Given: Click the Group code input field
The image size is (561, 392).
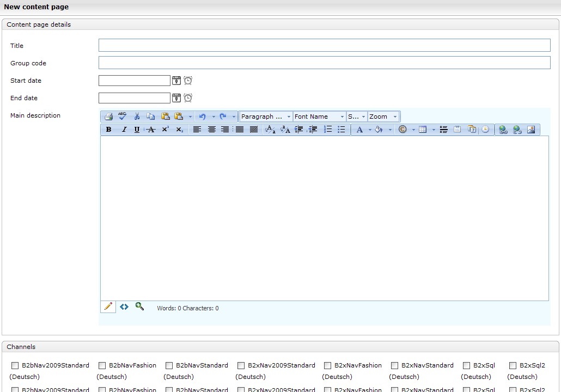Looking at the screenshot, I should (325, 63).
